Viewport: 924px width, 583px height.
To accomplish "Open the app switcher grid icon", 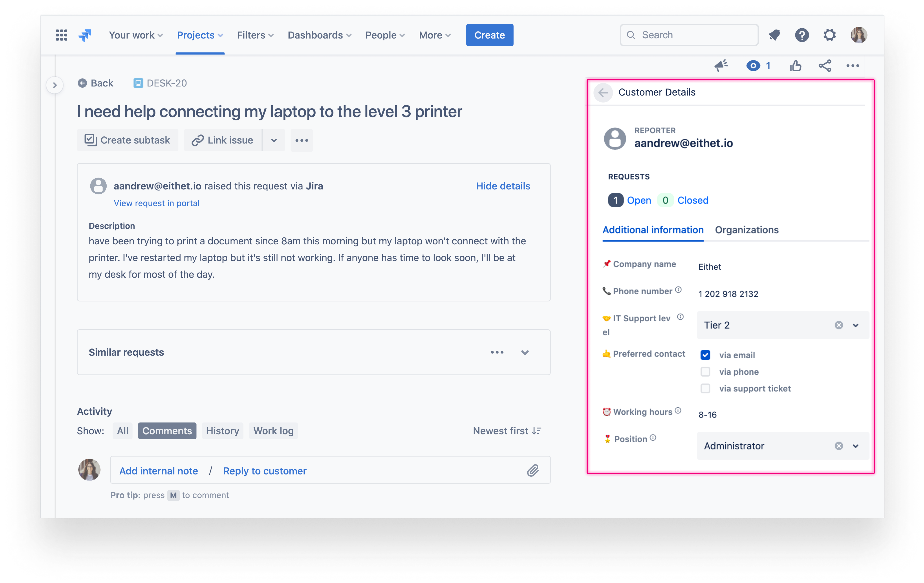I will point(61,35).
